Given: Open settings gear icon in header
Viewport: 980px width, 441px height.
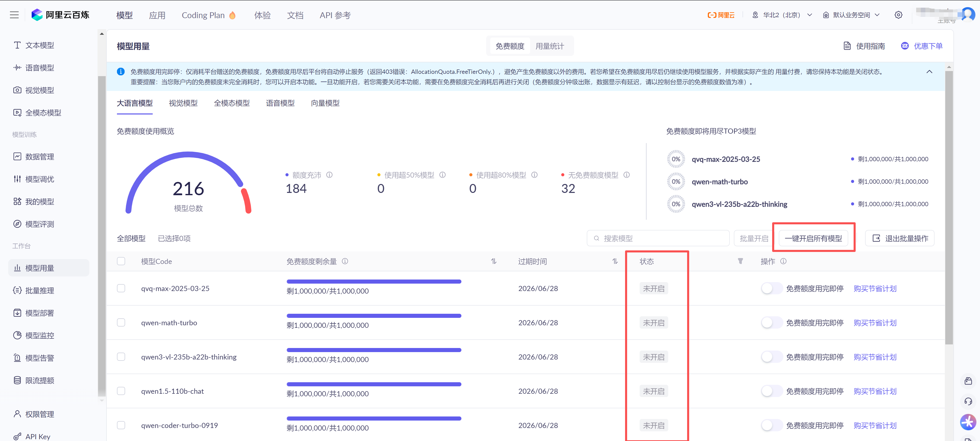Looking at the screenshot, I should (898, 15).
